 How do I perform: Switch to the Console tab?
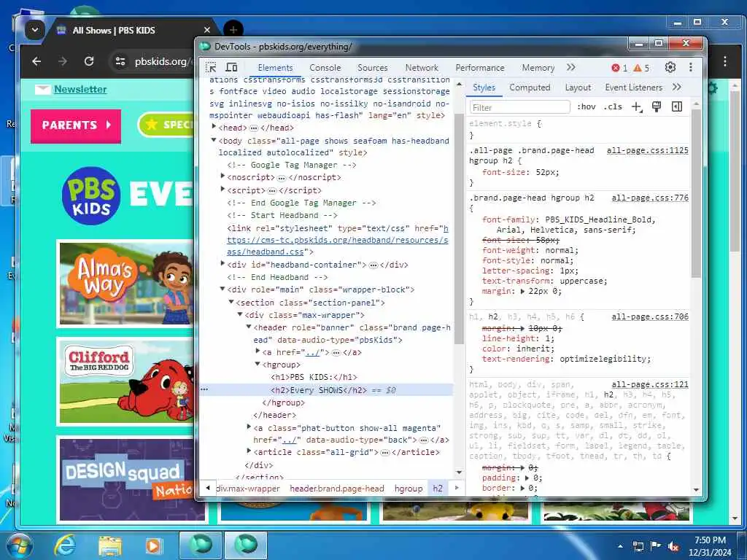[325, 68]
